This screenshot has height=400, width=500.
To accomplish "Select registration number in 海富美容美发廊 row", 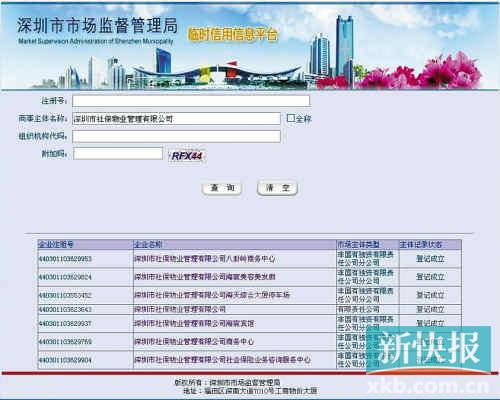I will [65, 277].
